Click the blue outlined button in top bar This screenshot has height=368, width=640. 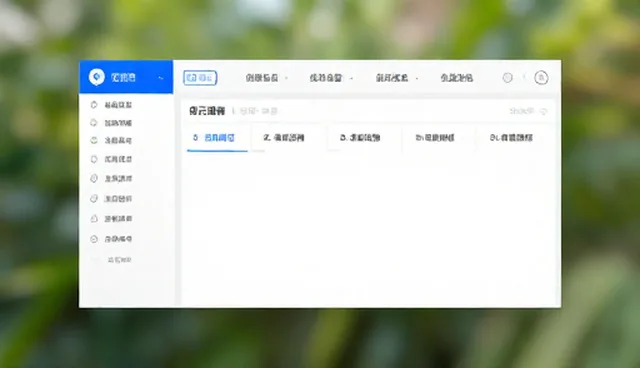click(x=200, y=78)
